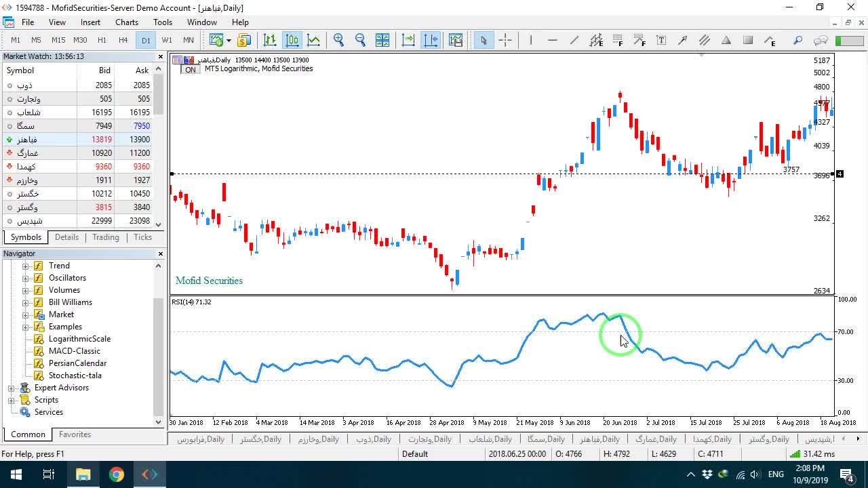Select the three parallel lines tool

click(705, 41)
